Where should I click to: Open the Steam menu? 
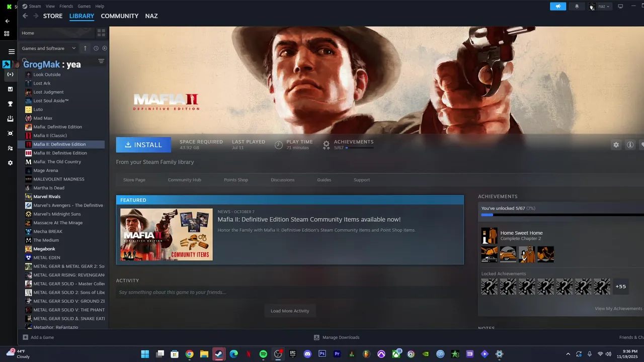pyautogui.click(x=35, y=6)
